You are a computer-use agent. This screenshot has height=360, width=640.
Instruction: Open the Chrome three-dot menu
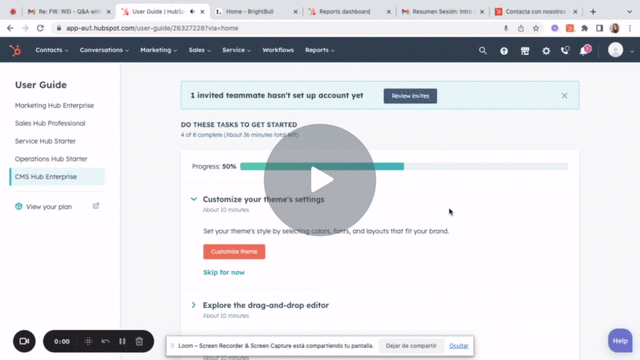[x=630, y=28]
